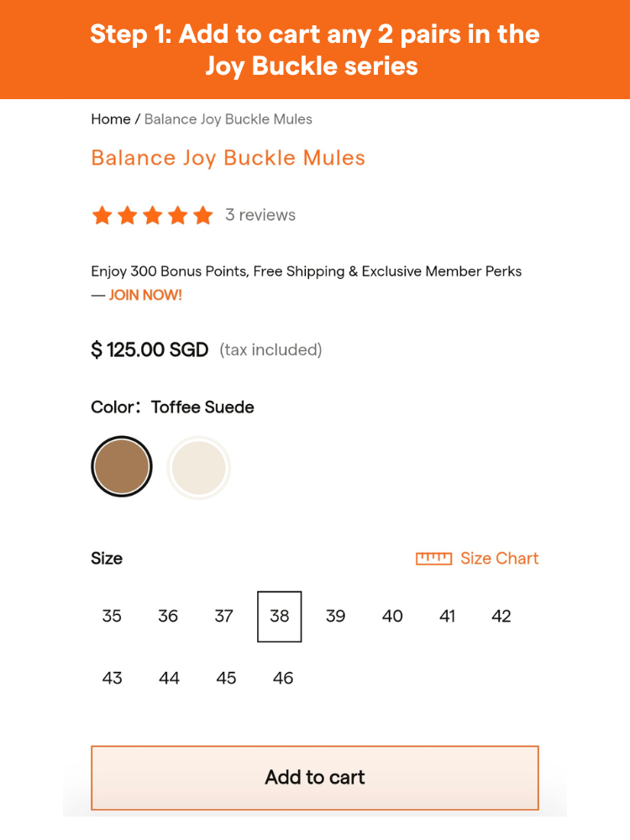Go to Home breadcrumb link
The height and width of the screenshot is (840, 630).
click(x=110, y=119)
